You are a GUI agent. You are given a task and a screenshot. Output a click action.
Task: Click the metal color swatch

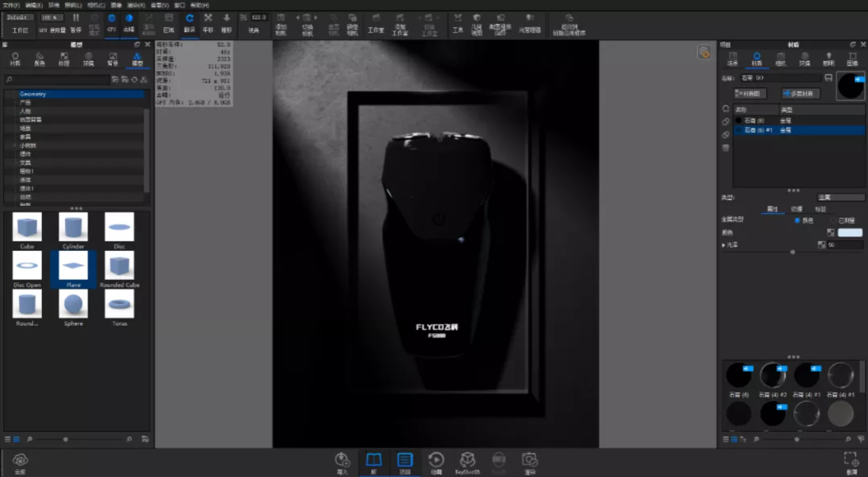click(x=850, y=232)
